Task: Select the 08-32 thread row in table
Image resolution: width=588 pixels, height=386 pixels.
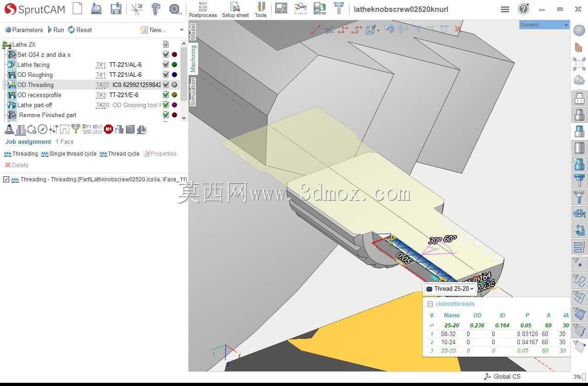Action: pyautogui.click(x=497, y=334)
